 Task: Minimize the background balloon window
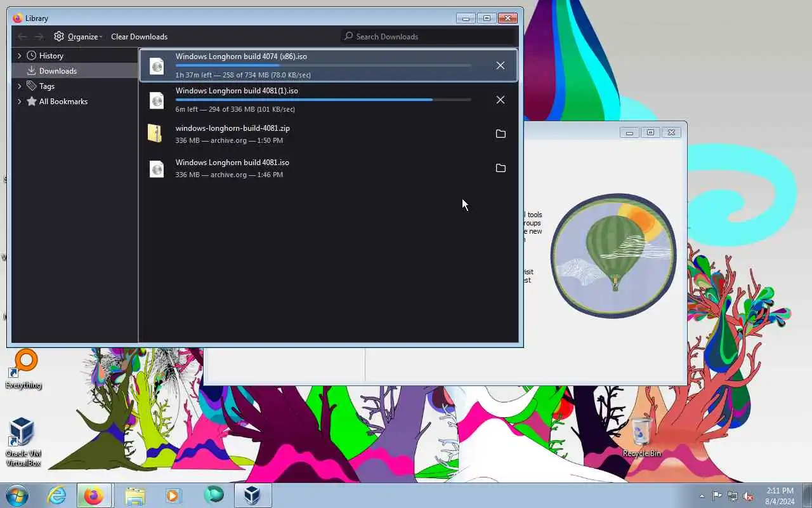[x=629, y=132]
